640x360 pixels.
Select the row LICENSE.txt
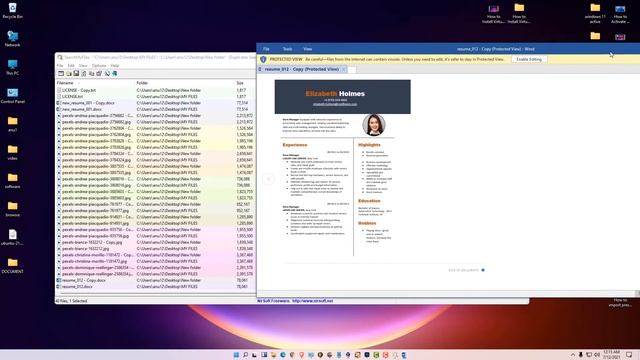click(156, 97)
